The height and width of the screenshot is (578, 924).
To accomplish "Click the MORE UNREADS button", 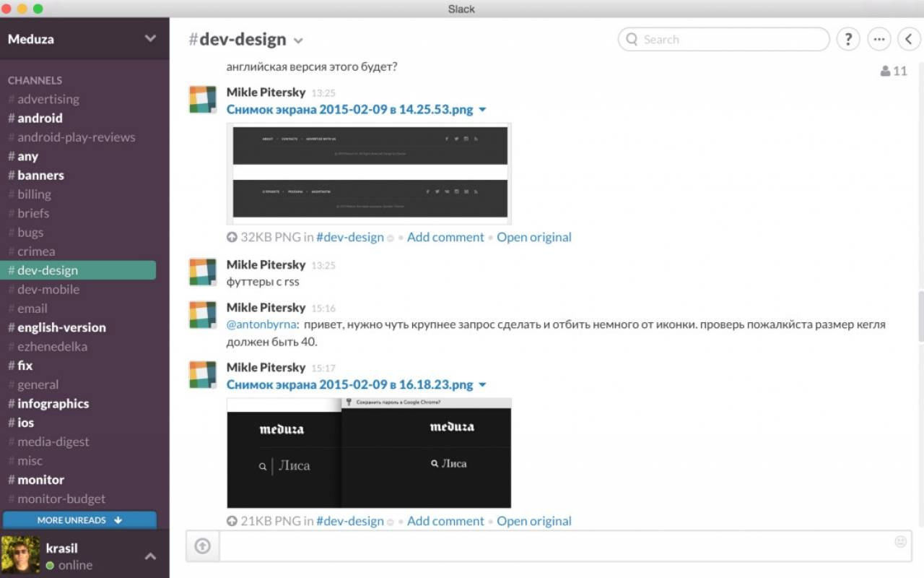I will (79, 520).
